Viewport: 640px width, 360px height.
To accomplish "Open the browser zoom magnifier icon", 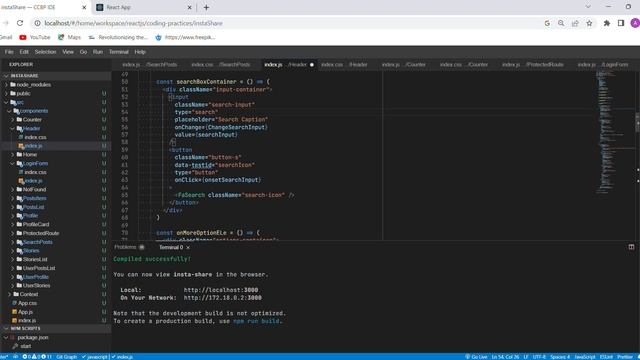I will click(561, 23).
